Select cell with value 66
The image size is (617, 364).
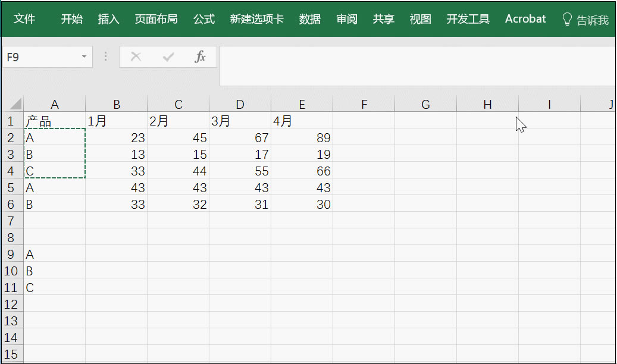pos(302,170)
